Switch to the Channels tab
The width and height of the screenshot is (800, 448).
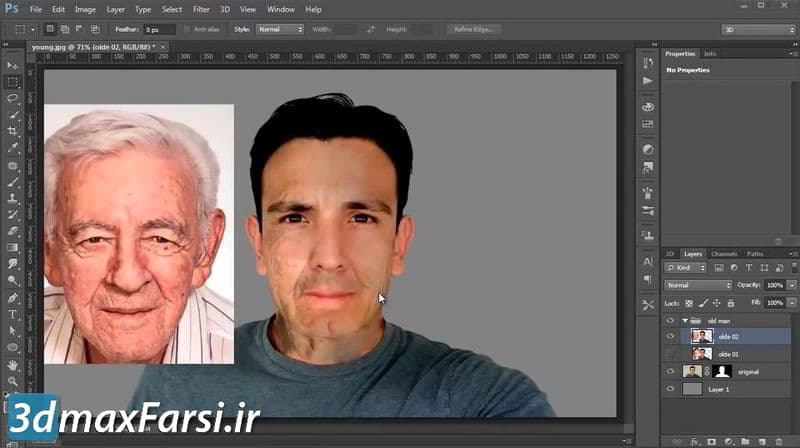click(x=723, y=254)
